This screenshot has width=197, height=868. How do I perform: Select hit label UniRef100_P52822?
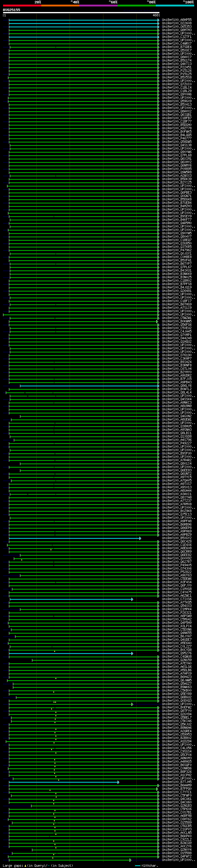coord(177,572)
